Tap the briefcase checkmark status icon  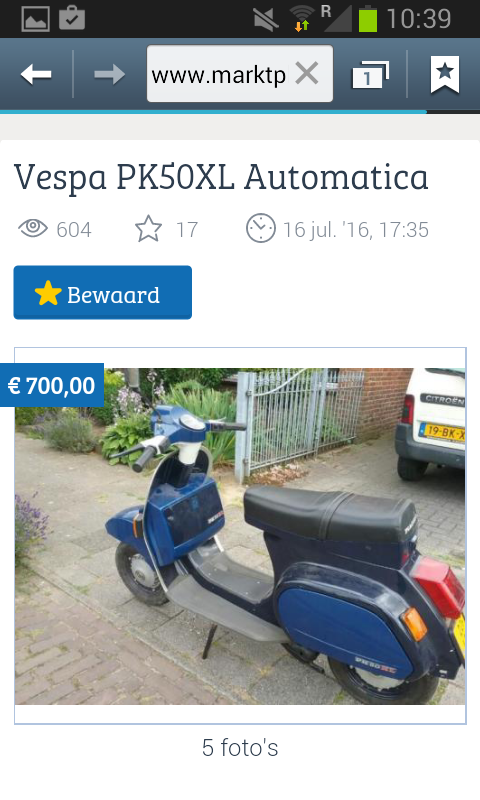pyautogui.click(x=72, y=18)
